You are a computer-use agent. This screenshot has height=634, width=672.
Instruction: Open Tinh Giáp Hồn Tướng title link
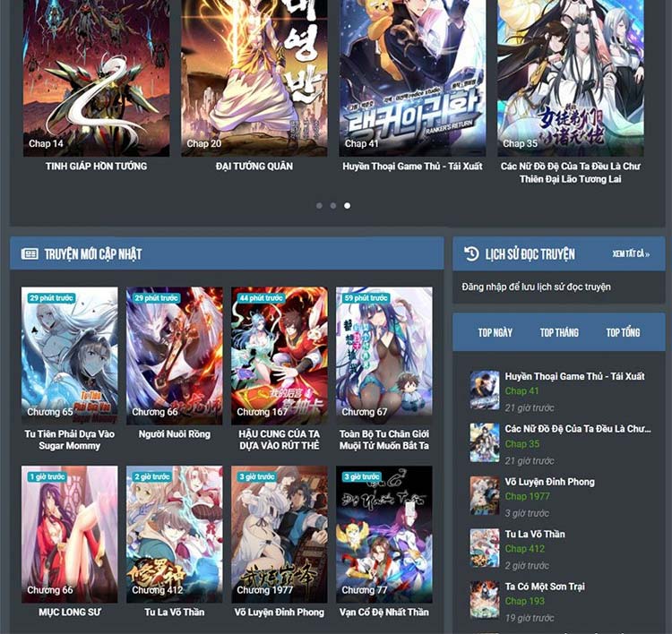coord(97,167)
